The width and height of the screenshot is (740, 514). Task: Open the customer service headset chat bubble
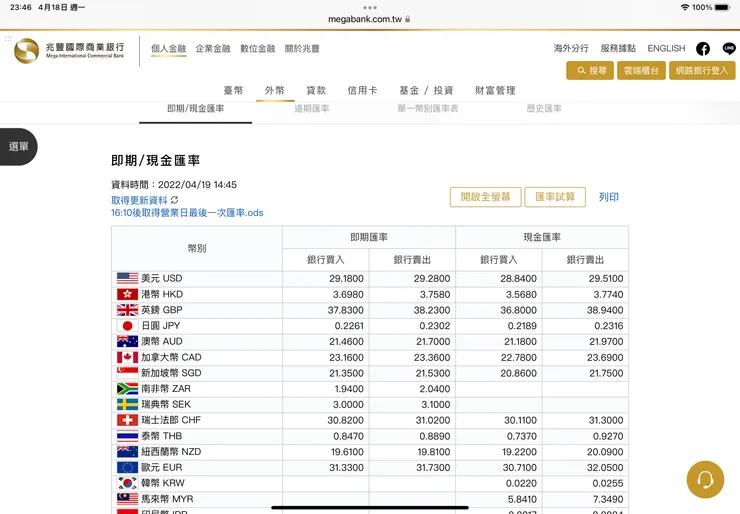(705, 480)
